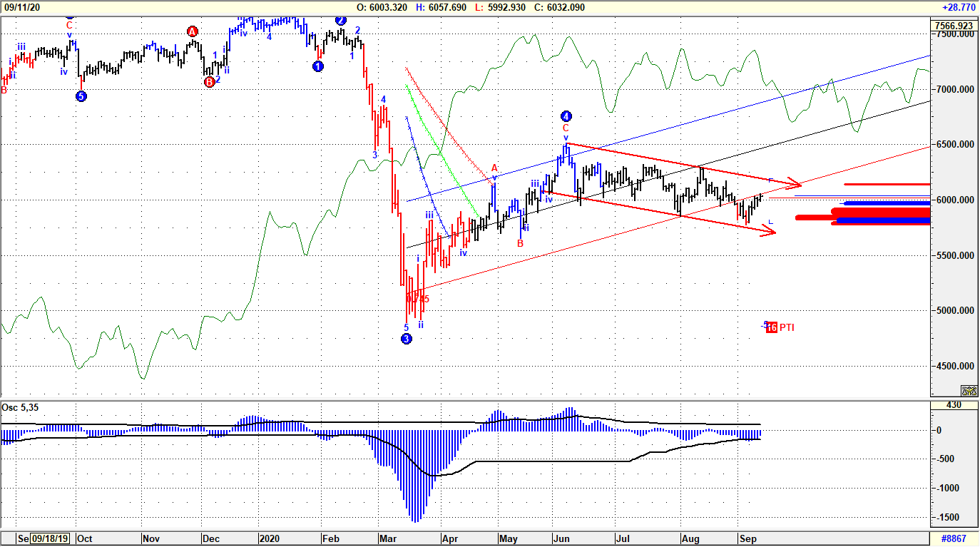The height and width of the screenshot is (547, 980).
Task: Click the balance scale icon on the price axis
Action: (969, 390)
